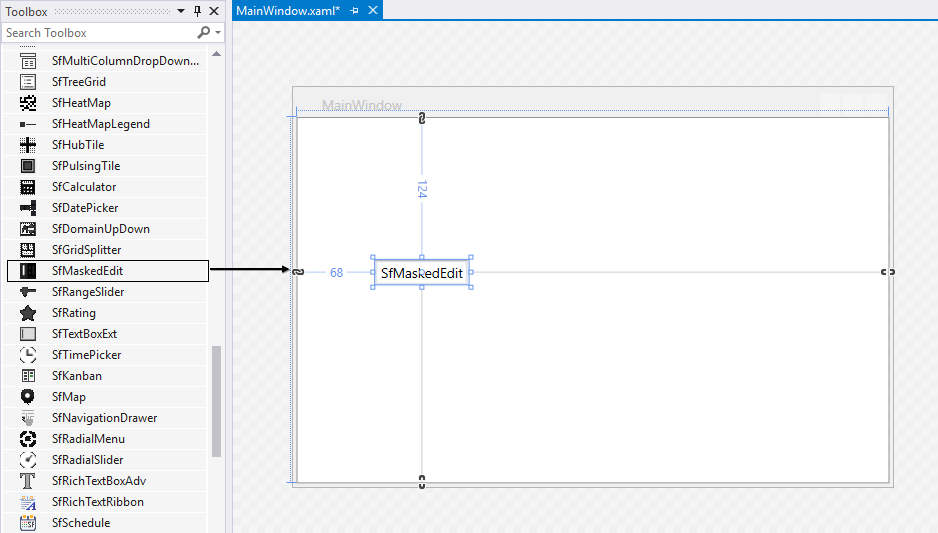Select the SfGridSplitter icon
Image resolution: width=938 pixels, height=533 pixels.
[28, 250]
